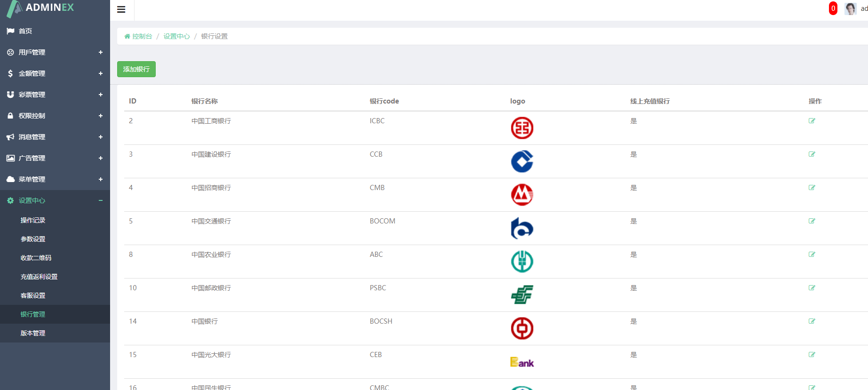Select 收款二维码 submenu item
This screenshot has width=868, height=390.
coord(36,258)
